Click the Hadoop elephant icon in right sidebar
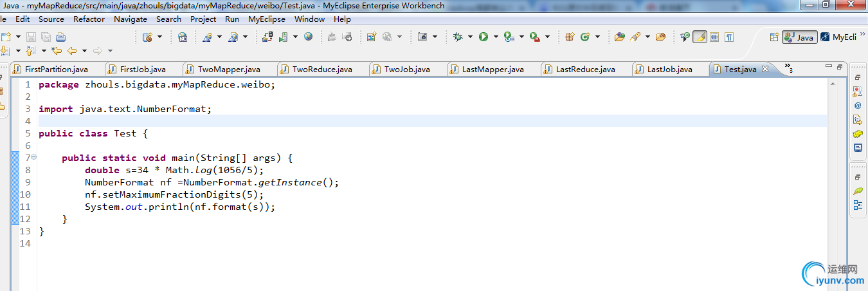This screenshot has width=868, height=291. 857,134
